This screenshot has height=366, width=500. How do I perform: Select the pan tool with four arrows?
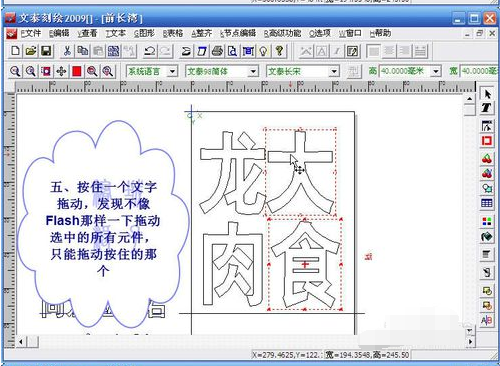click(61, 71)
